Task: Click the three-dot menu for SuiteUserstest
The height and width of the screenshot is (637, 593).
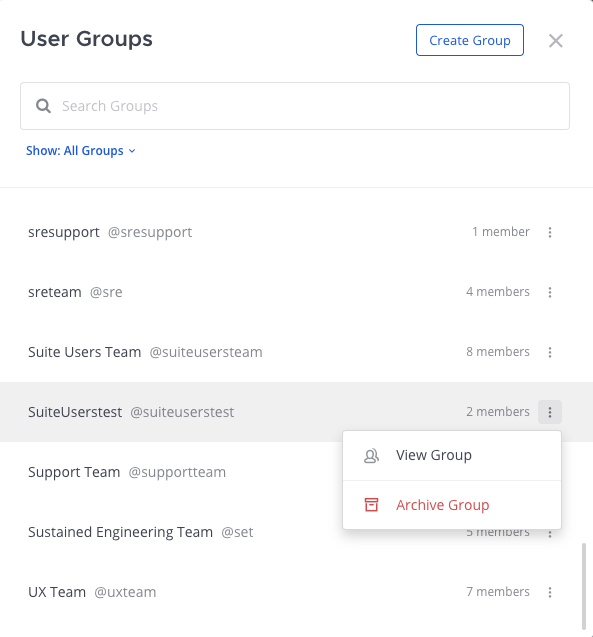Action: 550,412
